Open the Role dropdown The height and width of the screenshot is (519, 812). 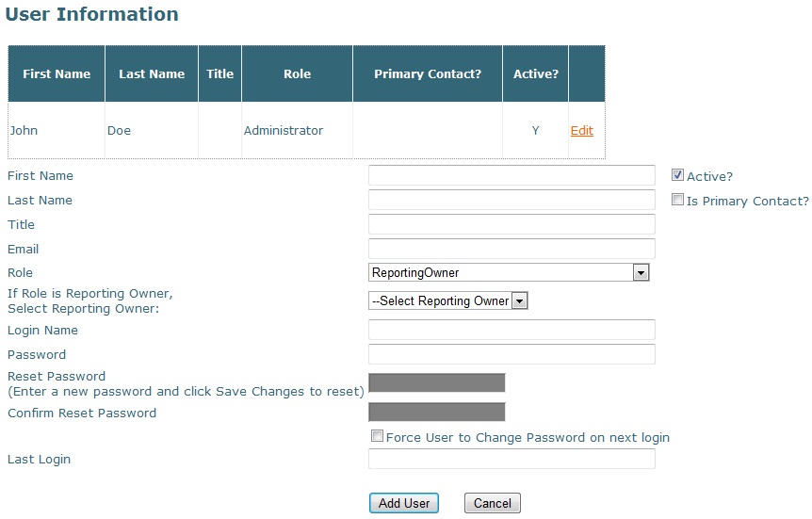pyautogui.click(x=510, y=273)
